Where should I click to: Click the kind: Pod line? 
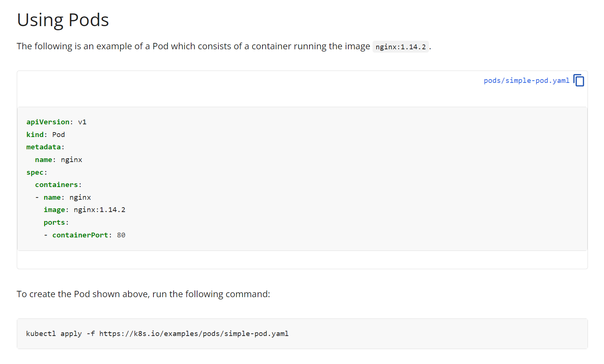[x=46, y=135]
